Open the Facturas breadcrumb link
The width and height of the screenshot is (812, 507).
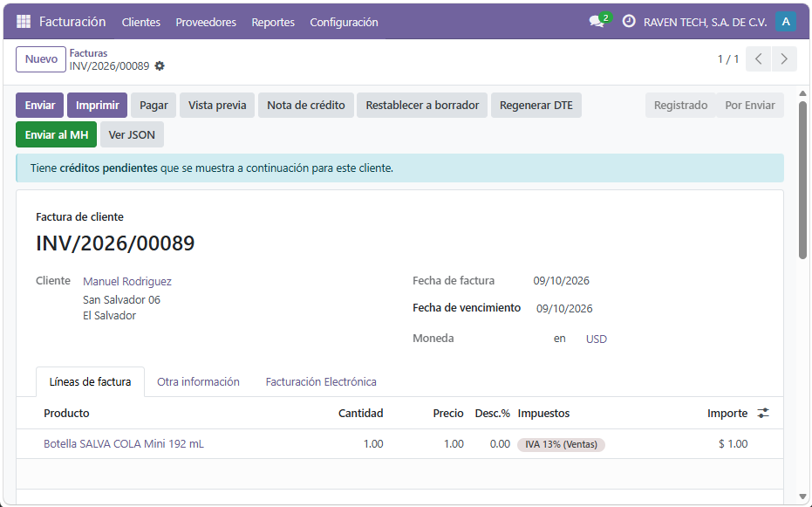pos(89,53)
